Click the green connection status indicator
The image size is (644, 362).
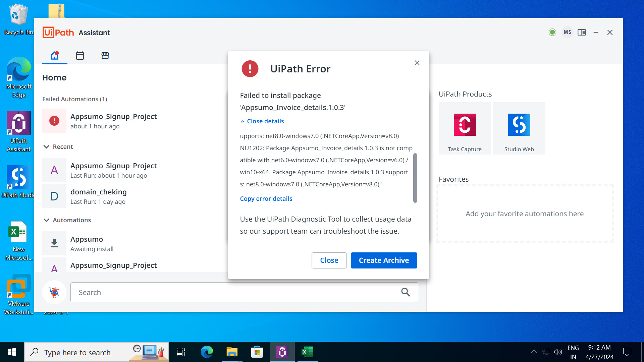[552, 32]
